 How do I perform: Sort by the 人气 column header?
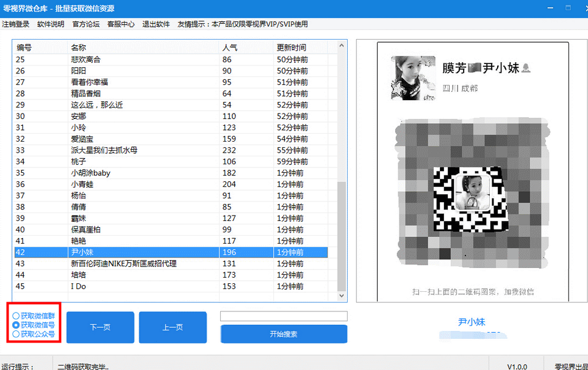246,48
